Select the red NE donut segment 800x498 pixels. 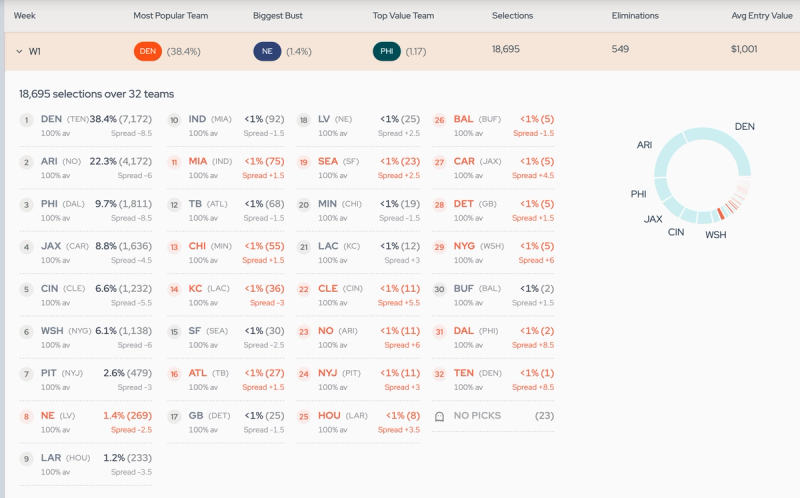click(720, 214)
